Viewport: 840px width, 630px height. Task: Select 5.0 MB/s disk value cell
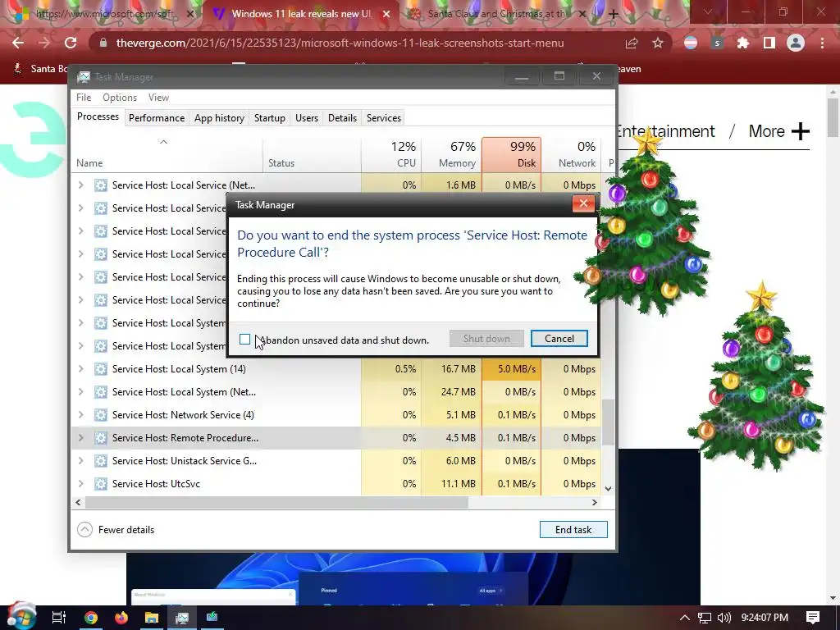click(512, 368)
